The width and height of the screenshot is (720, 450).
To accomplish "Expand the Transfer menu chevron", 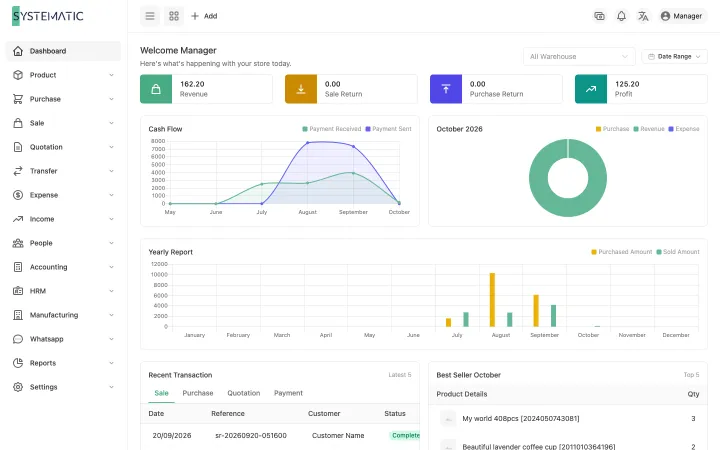I will click(111, 171).
